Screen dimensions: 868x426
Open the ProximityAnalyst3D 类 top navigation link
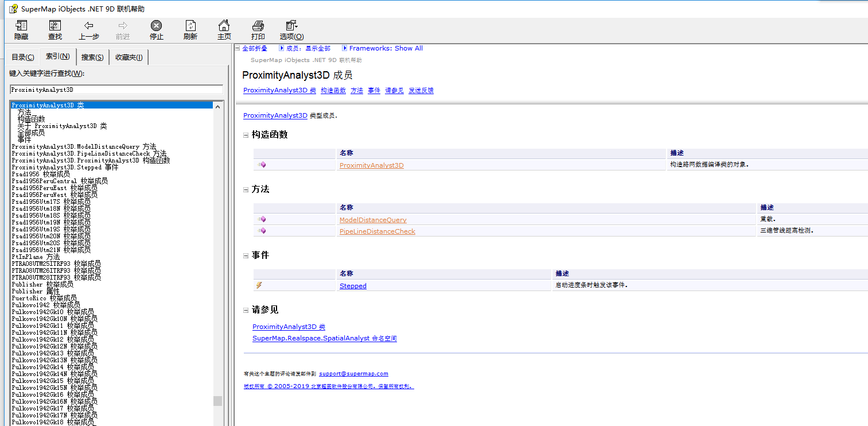point(279,90)
